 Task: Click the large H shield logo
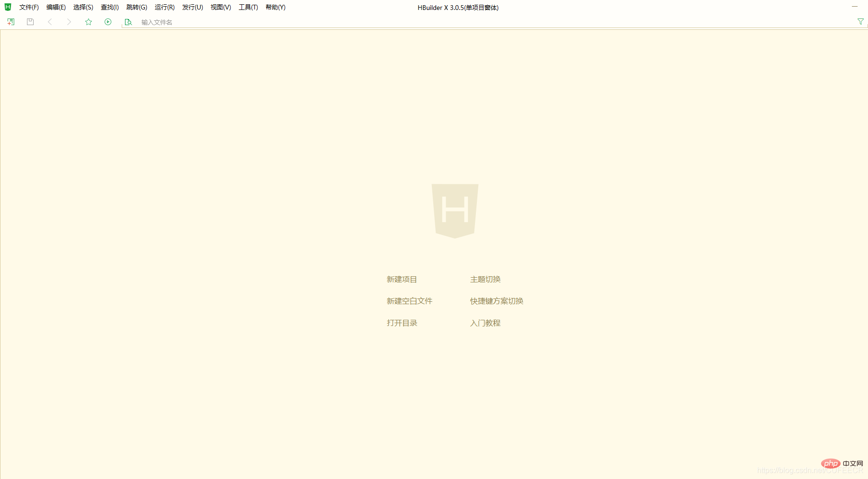pyautogui.click(x=455, y=211)
